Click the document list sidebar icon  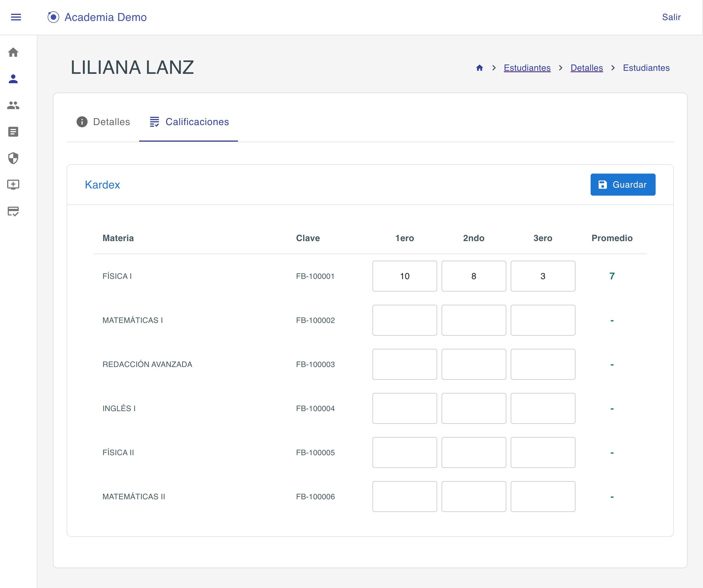pyautogui.click(x=13, y=132)
